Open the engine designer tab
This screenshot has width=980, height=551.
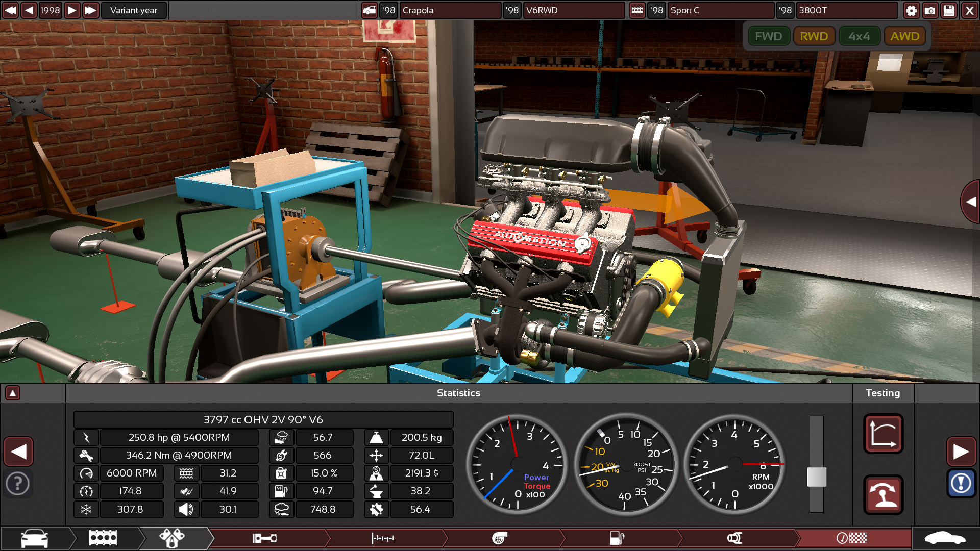[x=103, y=538]
